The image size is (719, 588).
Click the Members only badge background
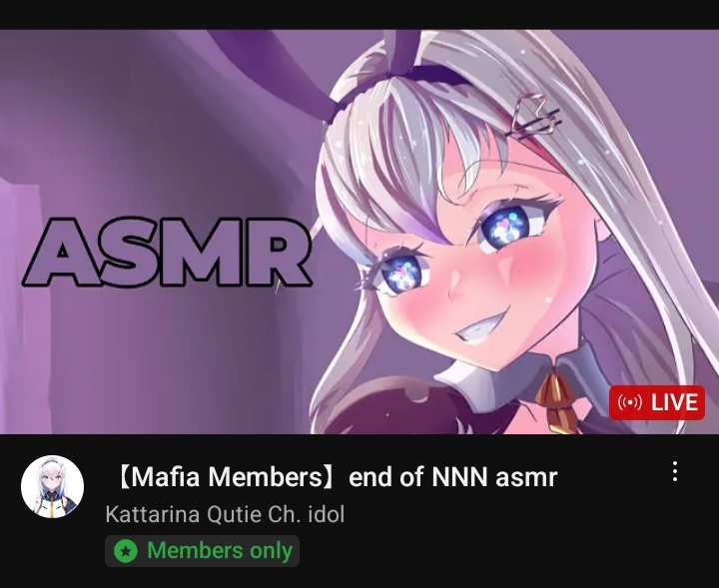click(x=202, y=551)
